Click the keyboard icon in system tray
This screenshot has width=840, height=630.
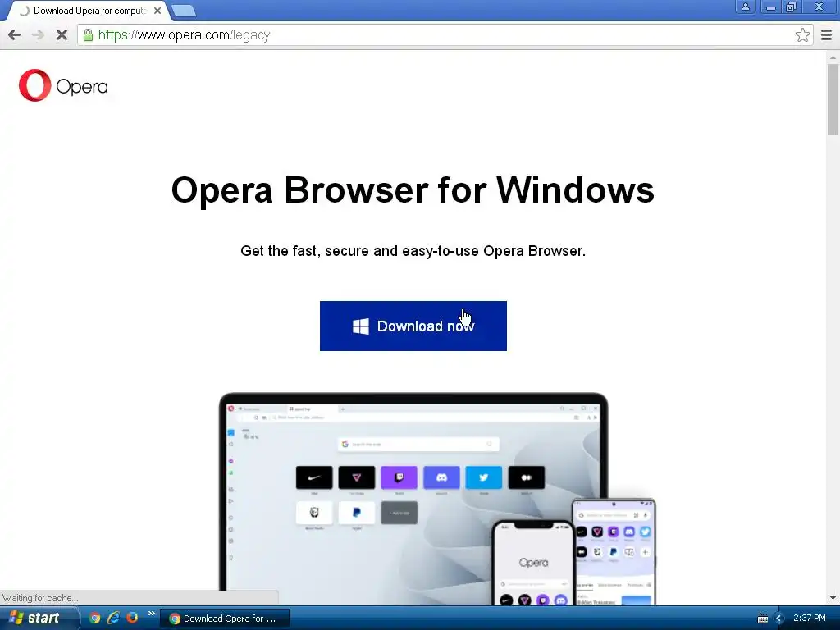pos(763,619)
